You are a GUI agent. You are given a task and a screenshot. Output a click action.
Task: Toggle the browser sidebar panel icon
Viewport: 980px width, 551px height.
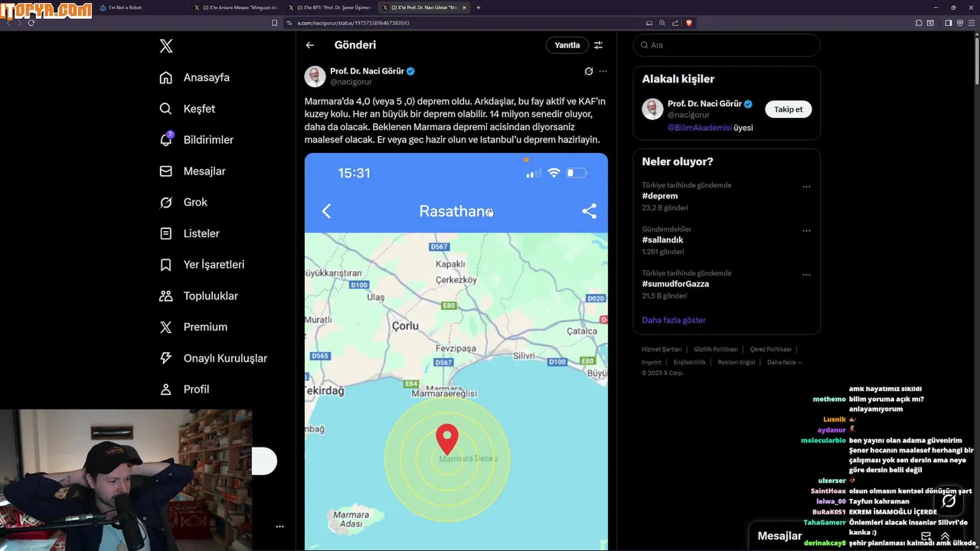(948, 23)
